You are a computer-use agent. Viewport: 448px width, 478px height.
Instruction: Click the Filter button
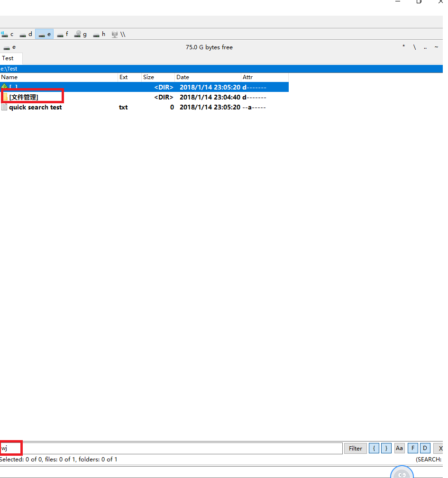click(355, 448)
